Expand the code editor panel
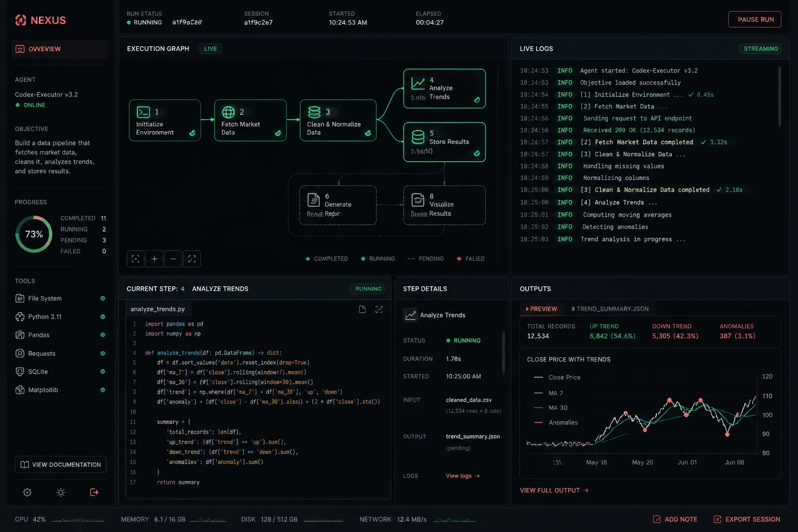 [379, 309]
